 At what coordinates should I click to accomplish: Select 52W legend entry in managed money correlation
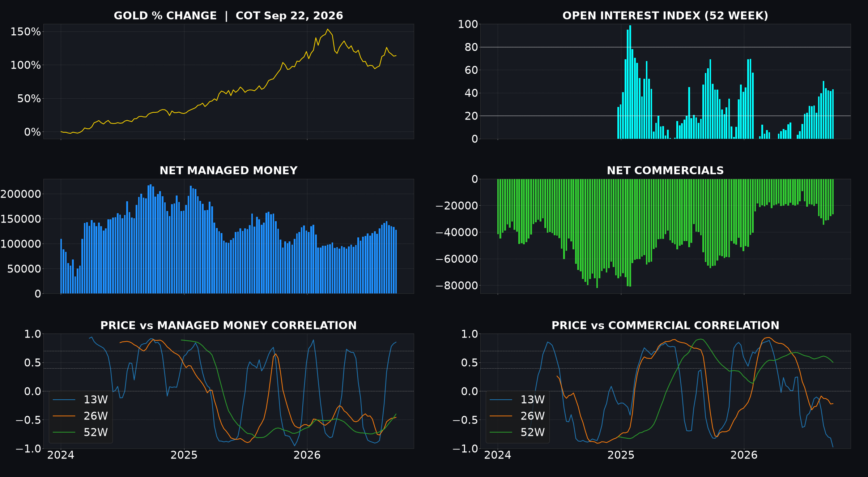[x=80, y=432]
